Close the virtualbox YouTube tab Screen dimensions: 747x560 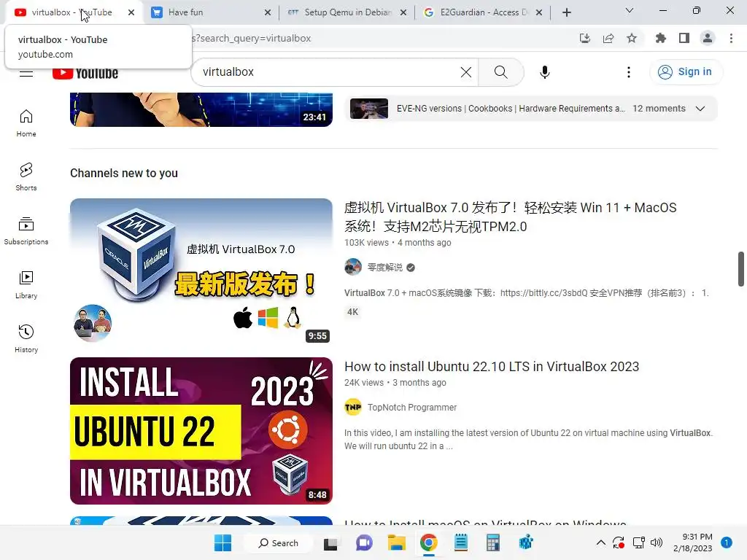pyautogui.click(x=131, y=12)
